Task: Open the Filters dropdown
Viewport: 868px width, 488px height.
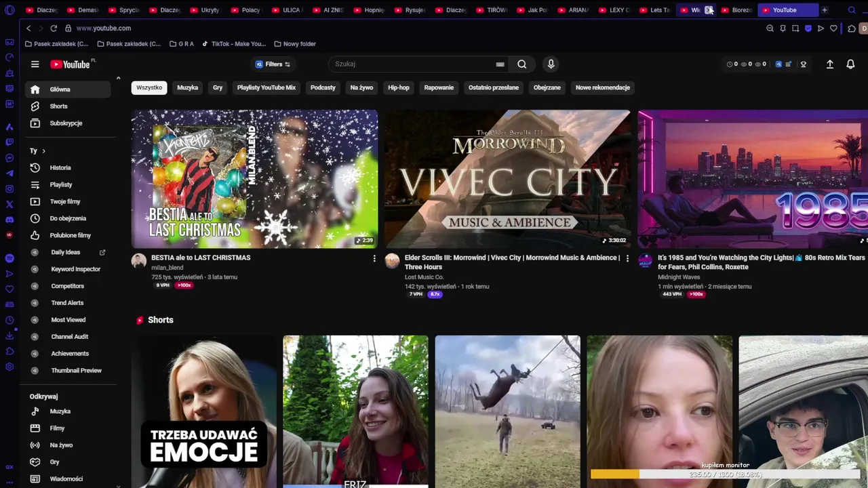Action: click(273, 64)
